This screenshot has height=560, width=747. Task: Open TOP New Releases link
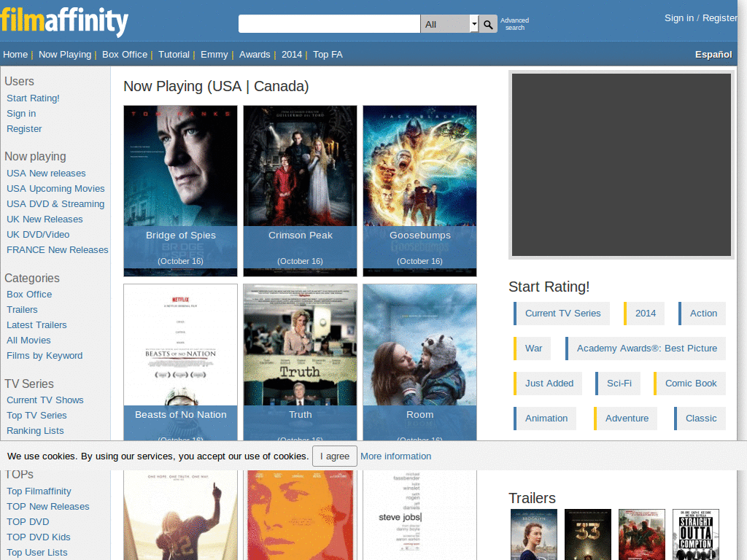[x=47, y=506]
